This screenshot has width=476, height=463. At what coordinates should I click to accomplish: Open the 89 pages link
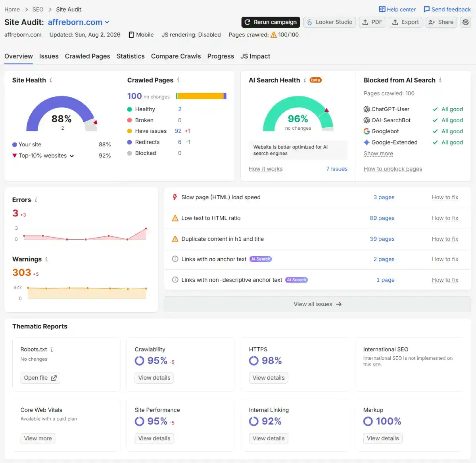(382, 218)
